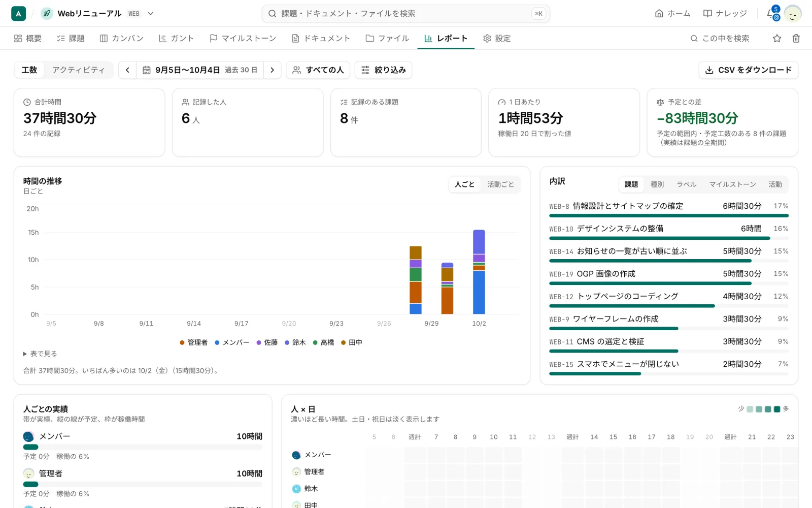Click the trash icon

[796, 39]
